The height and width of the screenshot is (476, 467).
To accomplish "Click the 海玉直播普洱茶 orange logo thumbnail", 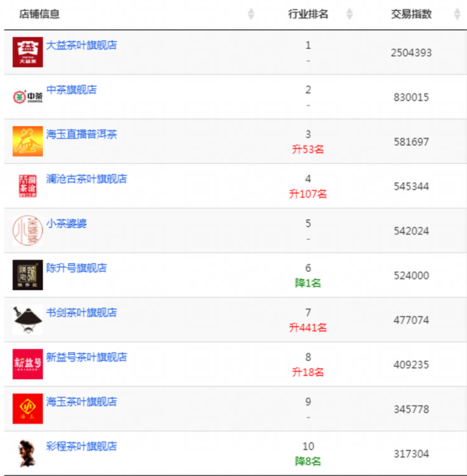I will pos(28,141).
